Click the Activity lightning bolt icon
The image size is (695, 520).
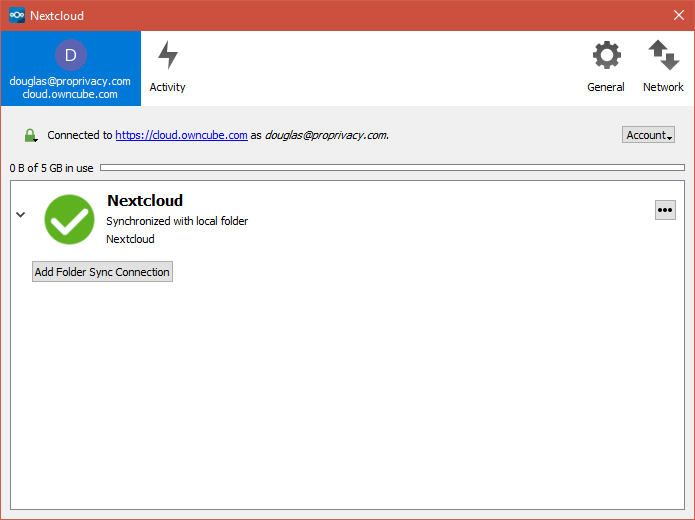168,55
